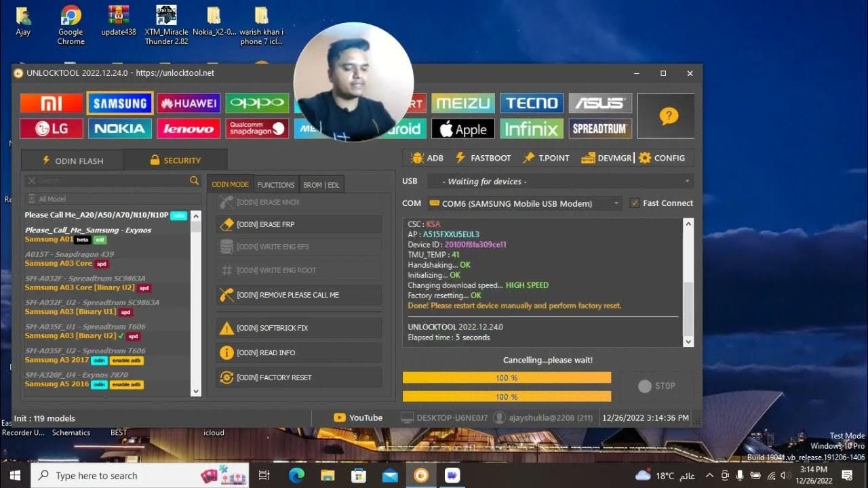
Task: Select the LG brand tile
Action: [x=52, y=129]
